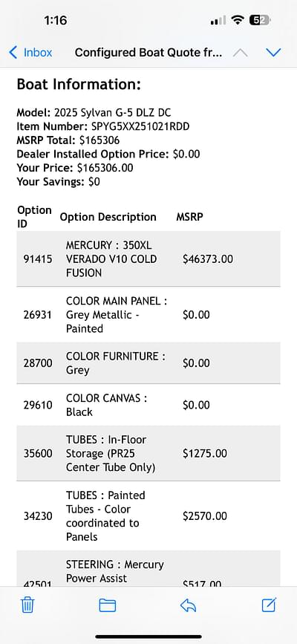This screenshot has height=644, width=297.
Task: Tap the trash icon to delete email
Action: click(27, 605)
